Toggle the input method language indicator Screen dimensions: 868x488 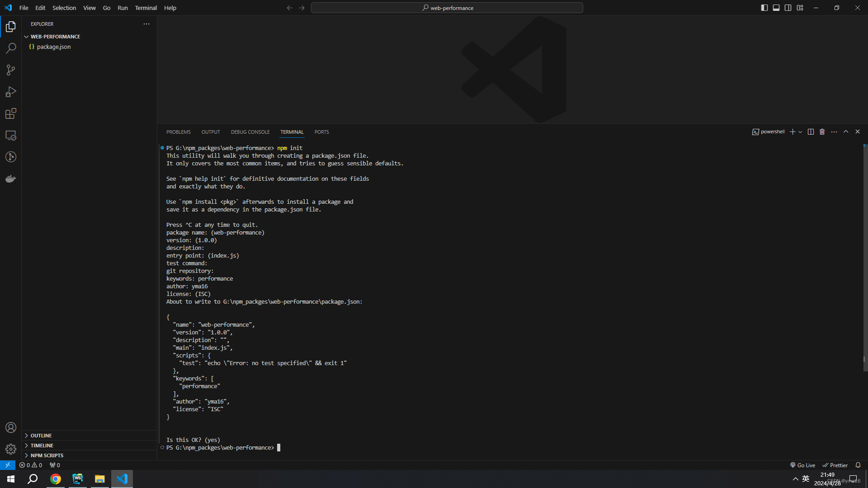[806, 479]
